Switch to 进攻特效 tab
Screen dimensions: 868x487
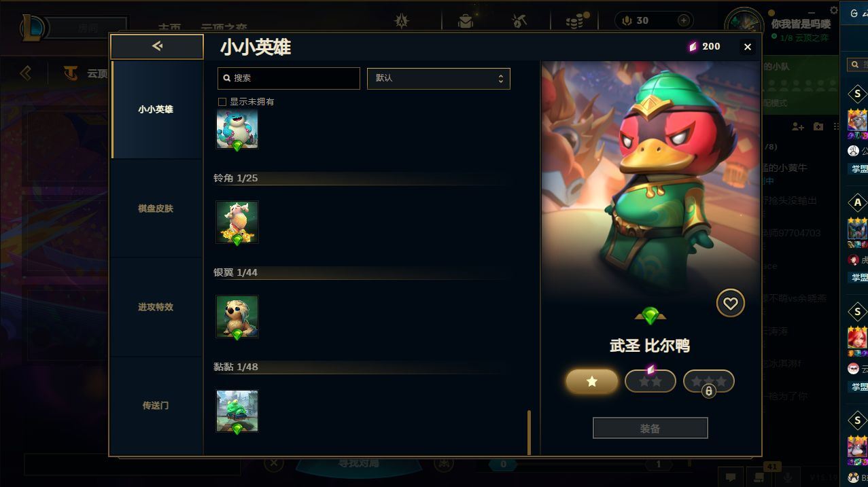coord(156,307)
